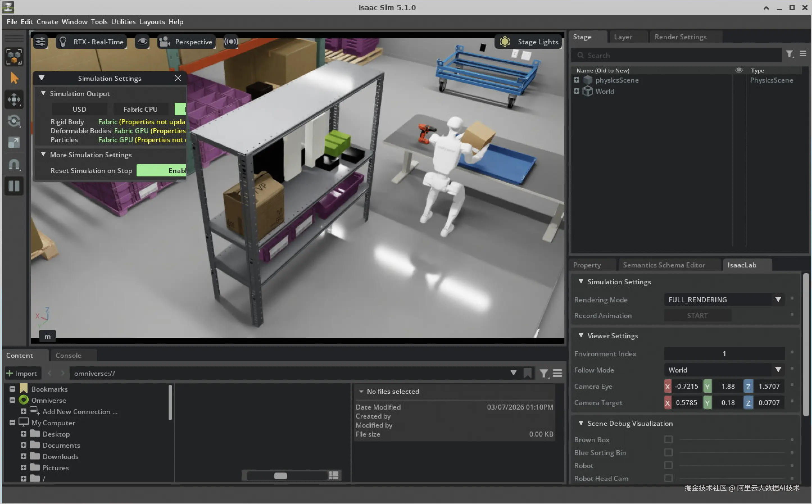Click the pause simulation button in left toolbar

point(14,186)
